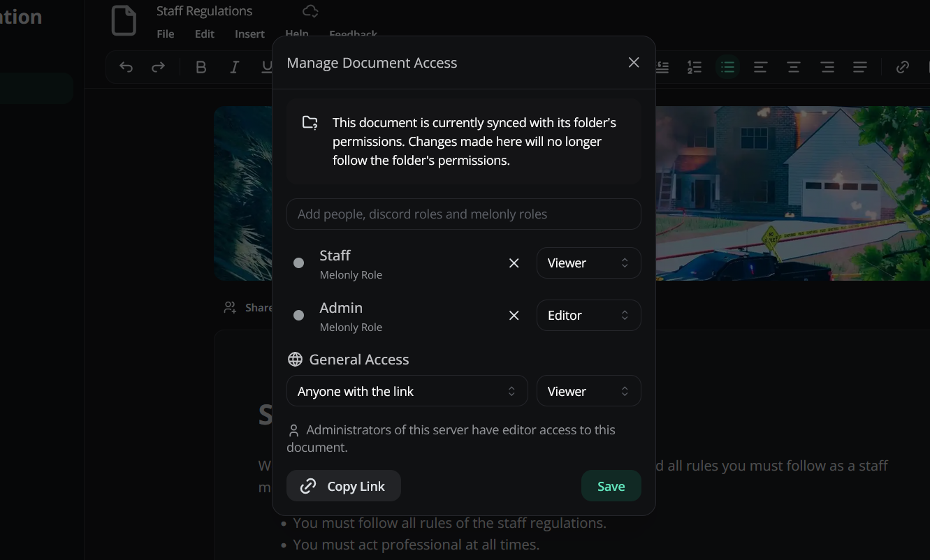
Task: Open the Insert menu
Action: 249,34
